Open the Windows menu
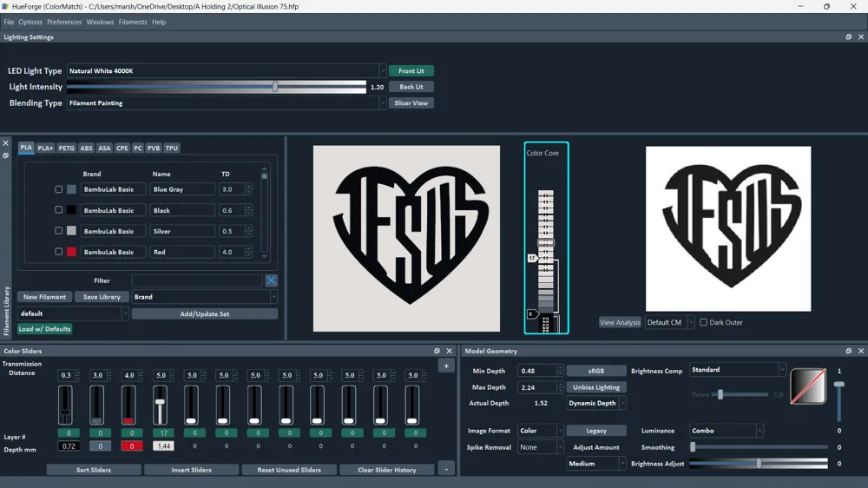The image size is (868, 488). pos(100,23)
